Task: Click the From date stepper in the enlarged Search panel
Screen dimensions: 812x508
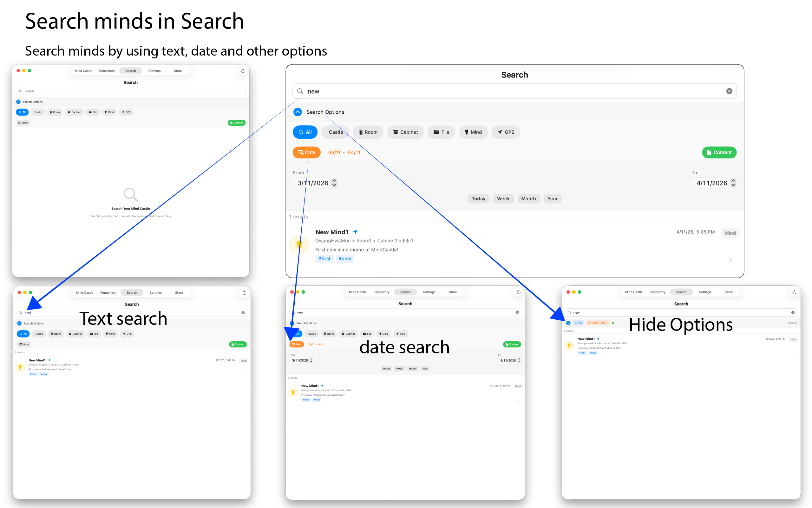Action: click(334, 183)
